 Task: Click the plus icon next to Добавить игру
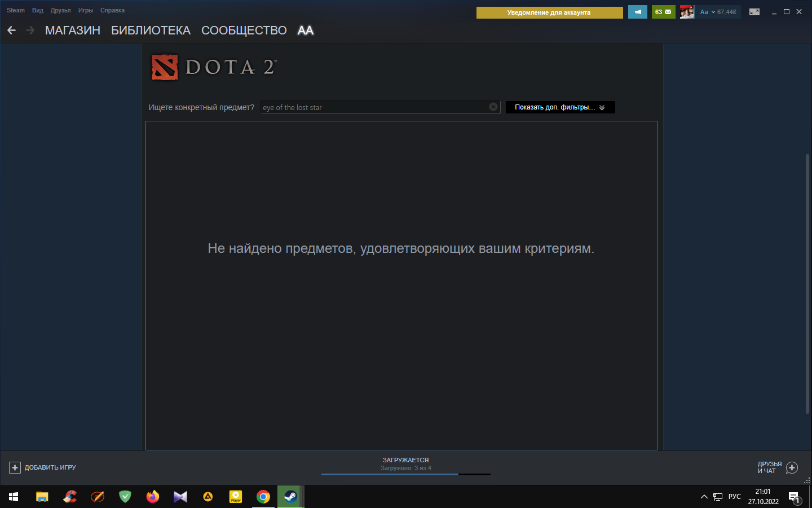(14, 467)
